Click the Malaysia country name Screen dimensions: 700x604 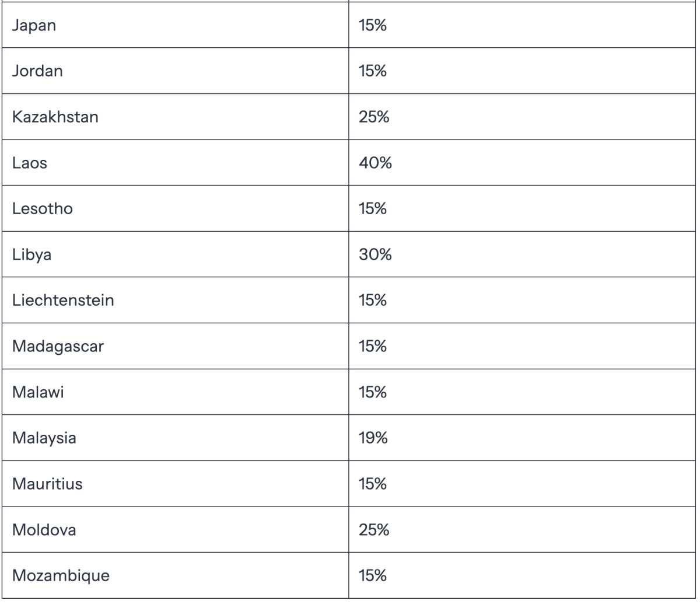point(44,438)
